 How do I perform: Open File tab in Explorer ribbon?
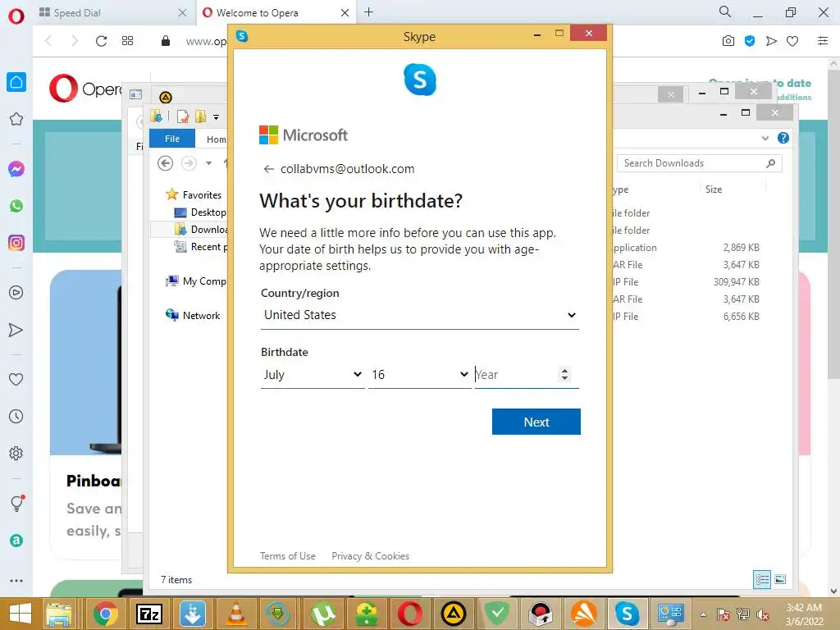172,139
